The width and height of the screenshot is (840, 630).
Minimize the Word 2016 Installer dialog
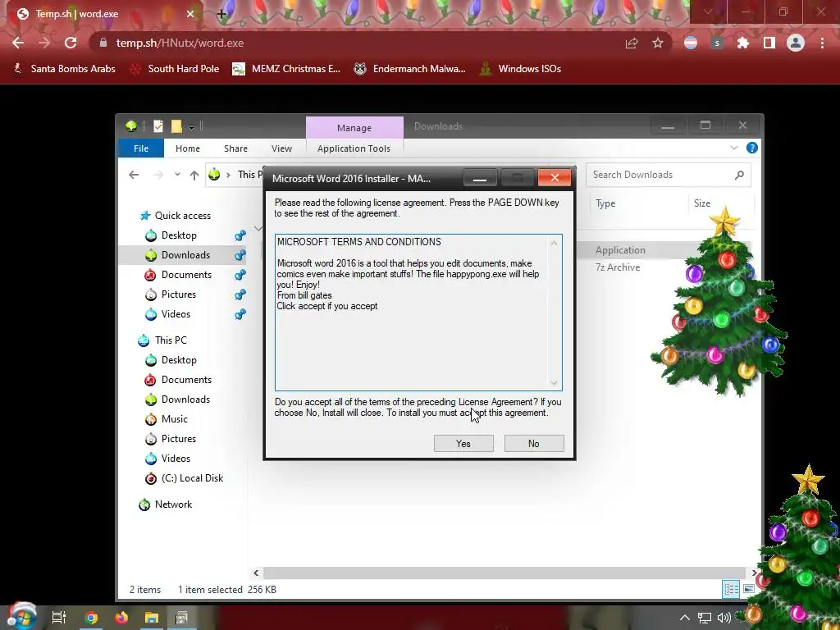[x=479, y=178]
